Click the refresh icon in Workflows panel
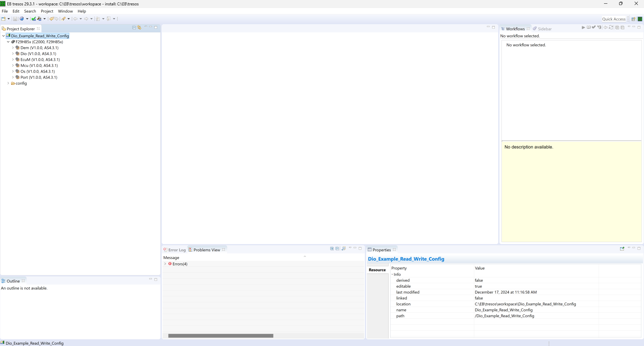This screenshot has width=644, height=346. point(611,27)
